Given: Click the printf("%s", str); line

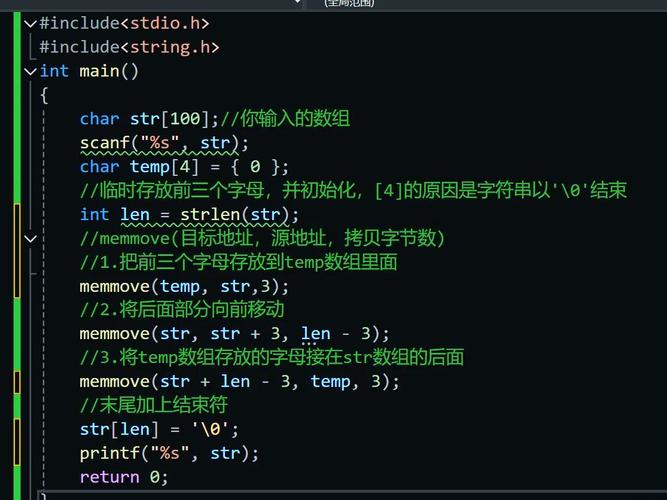Looking at the screenshot, I should 169,453.
